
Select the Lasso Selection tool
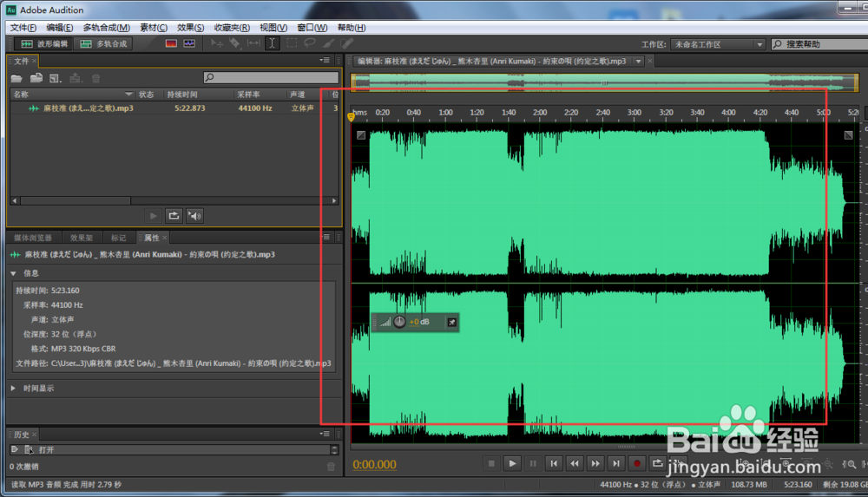tap(310, 43)
